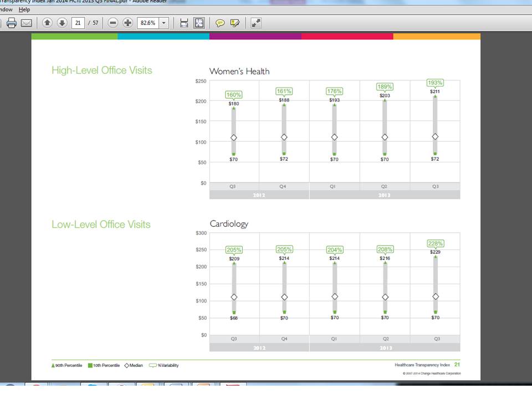The height and width of the screenshot is (399, 532).
Task: Open the zoom percentage dropdown arrow
Action: [164, 23]
